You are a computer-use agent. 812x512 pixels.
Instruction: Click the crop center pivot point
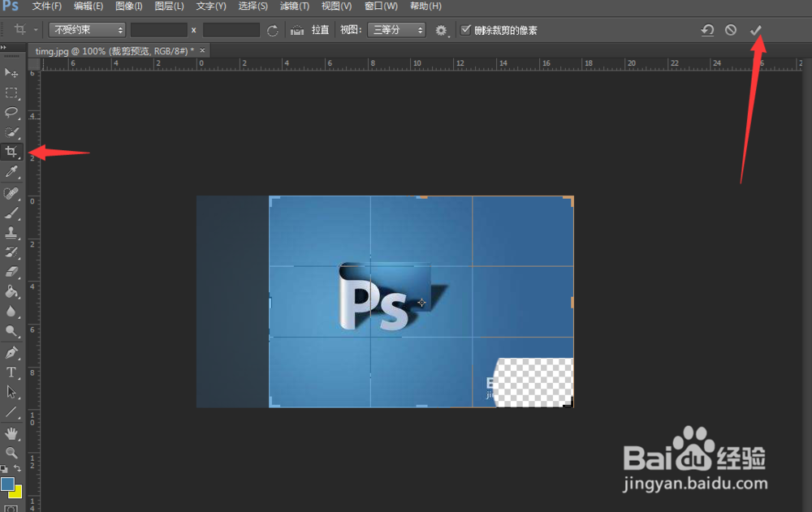(421, 303)
